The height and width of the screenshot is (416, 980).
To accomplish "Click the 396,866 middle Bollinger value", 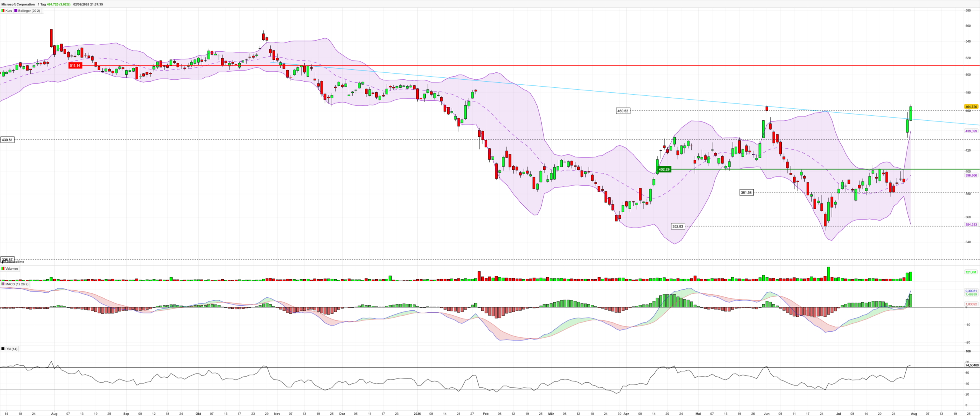I will coord(971,175).
